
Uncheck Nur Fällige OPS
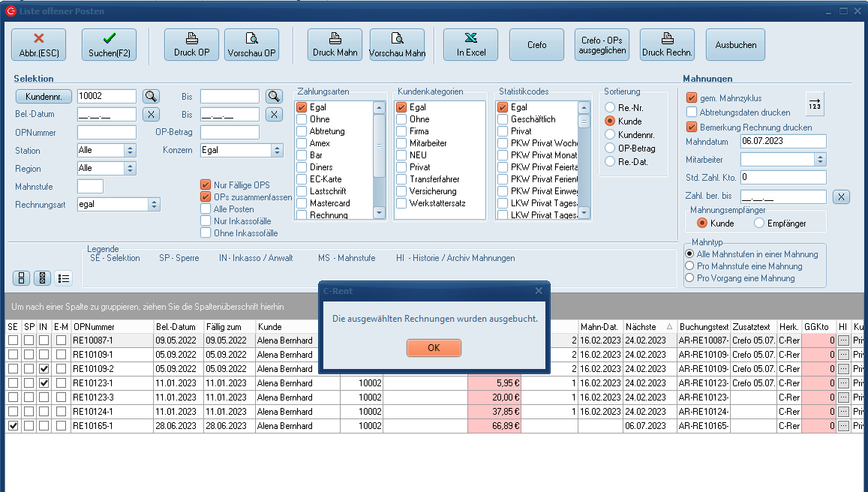pos(206,185)
